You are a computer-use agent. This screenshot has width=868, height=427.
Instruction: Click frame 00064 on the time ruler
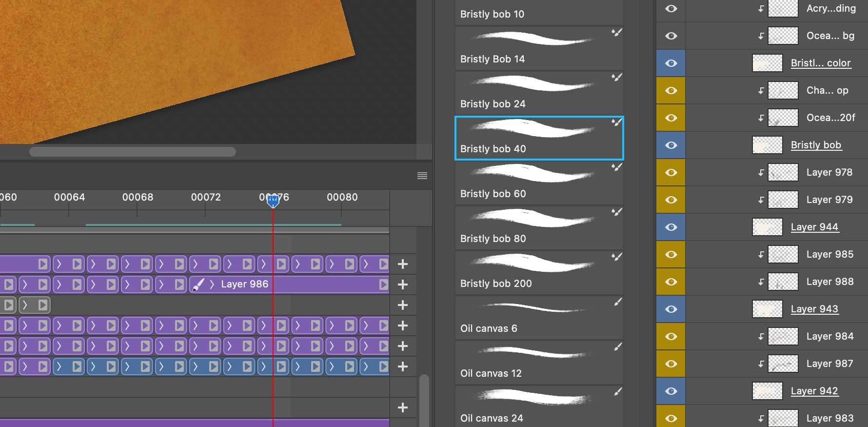pyautogui.click(x=69, y=197)
